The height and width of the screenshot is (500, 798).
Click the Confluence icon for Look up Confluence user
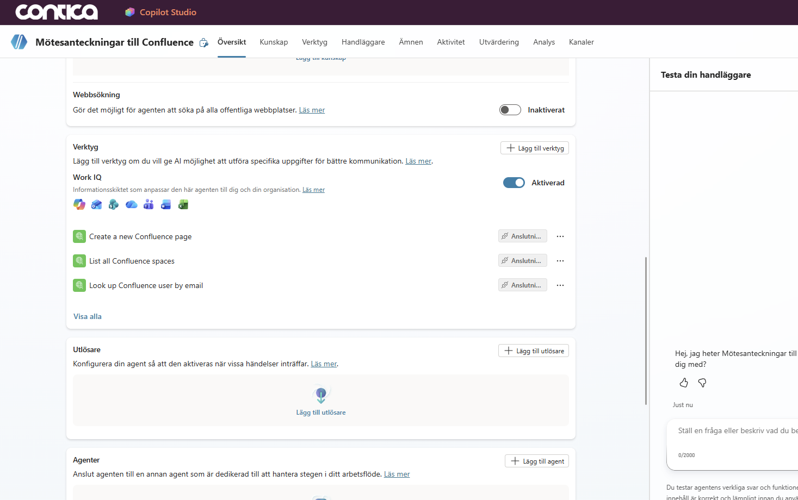click(x=79, y=285)
